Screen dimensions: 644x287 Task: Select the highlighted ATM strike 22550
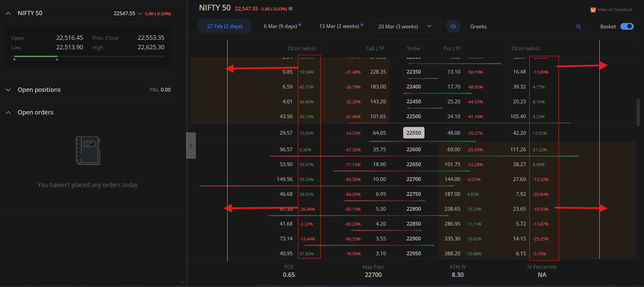[414, 133]
